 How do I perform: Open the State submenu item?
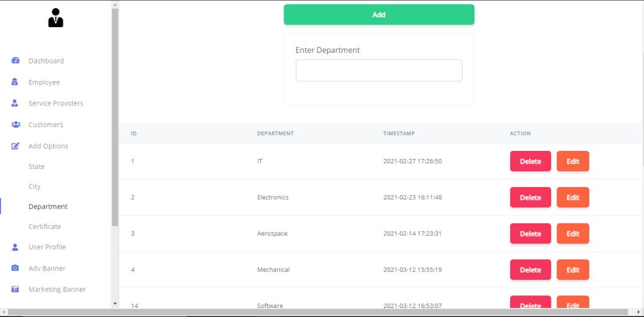point(36,167)
